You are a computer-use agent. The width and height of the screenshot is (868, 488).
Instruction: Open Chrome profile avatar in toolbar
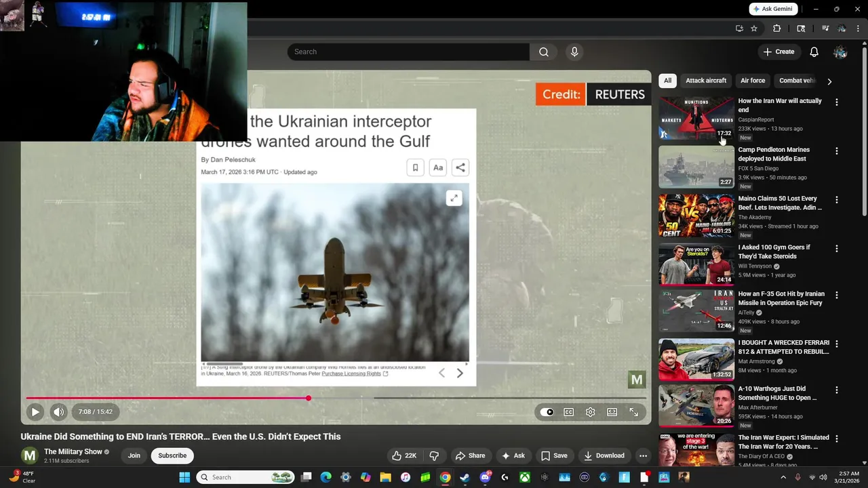pos(842,28)
